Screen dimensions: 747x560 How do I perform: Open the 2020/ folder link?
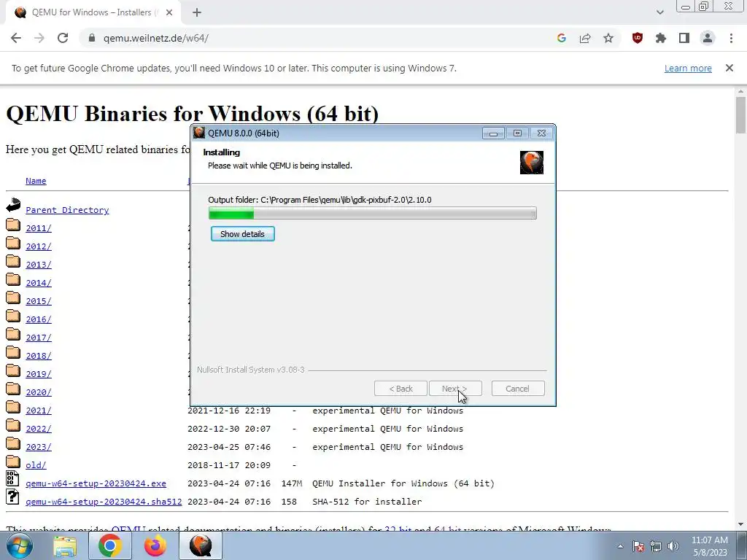point(39,392)
